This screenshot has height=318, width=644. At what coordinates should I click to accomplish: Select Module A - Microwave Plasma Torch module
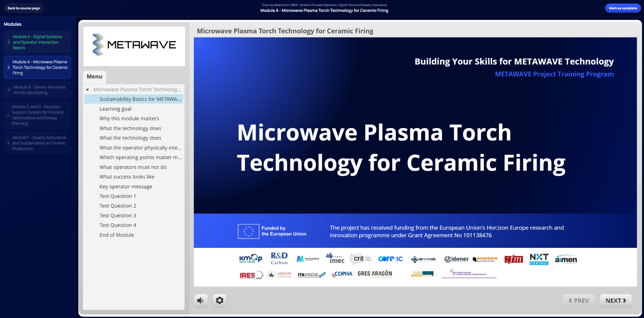click(37, 67)
